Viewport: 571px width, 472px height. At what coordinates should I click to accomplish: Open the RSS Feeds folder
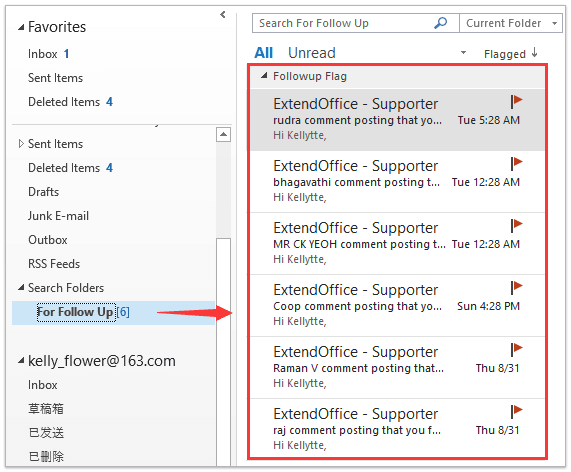[x=54, y=264]
